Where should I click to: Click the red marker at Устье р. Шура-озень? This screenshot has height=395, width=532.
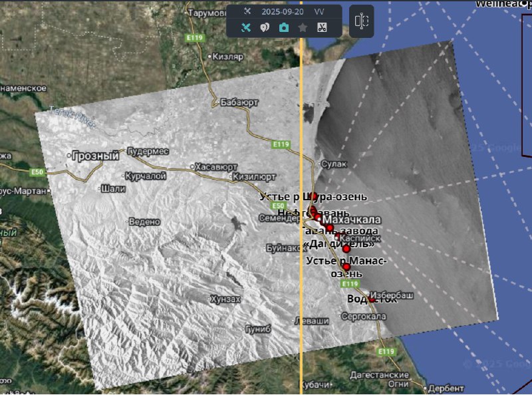tap(314, 197)
